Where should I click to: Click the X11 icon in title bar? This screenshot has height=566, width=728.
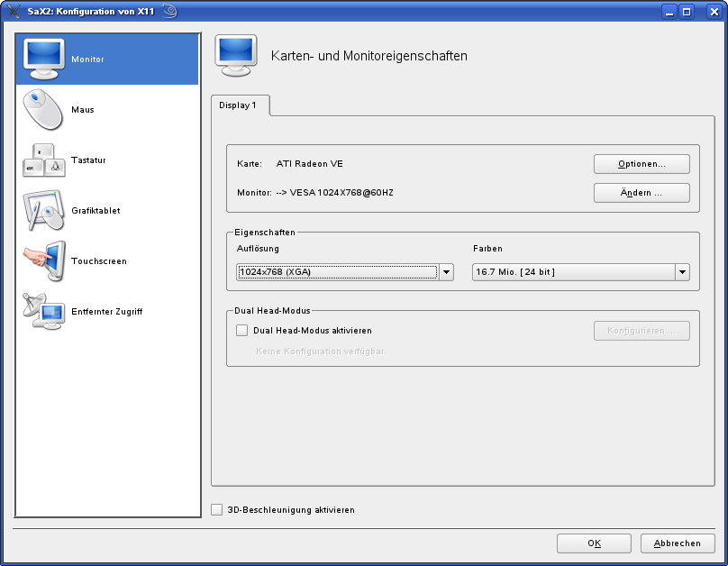tap(14, 11)
